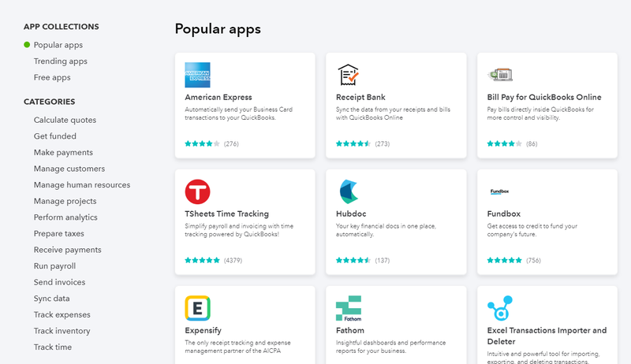Image resolution: width=631 pixels, height=364 pixels.
Task: Click the Fathom description text
Action: click(x=390, y=347)
